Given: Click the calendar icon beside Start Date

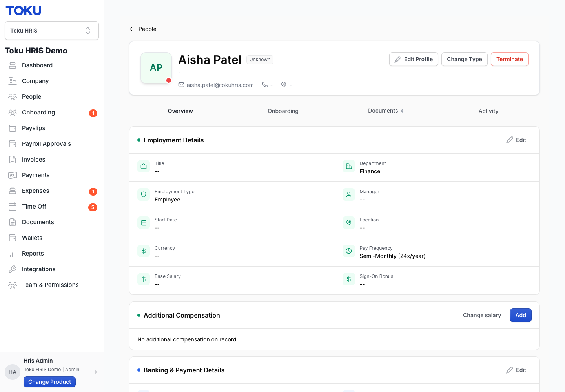Looking at the screenshot, I should [144, 223].
